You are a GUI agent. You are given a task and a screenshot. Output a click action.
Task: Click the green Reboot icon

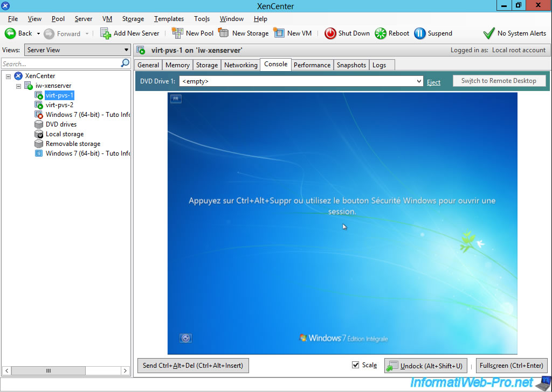point(381,33)
